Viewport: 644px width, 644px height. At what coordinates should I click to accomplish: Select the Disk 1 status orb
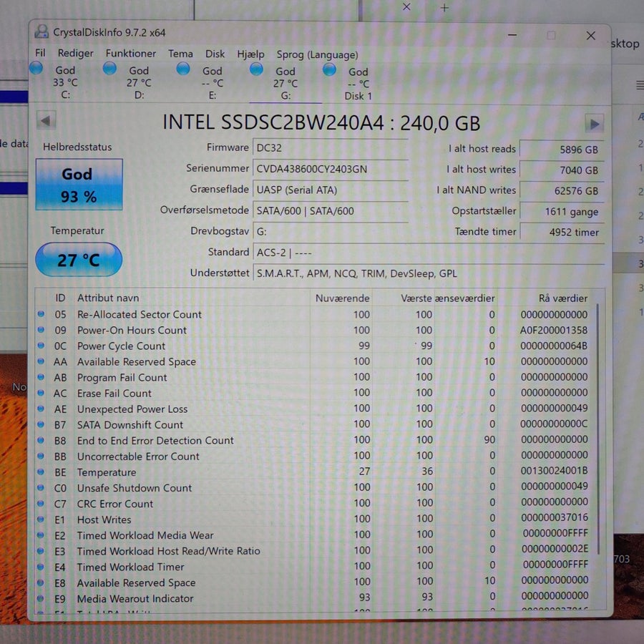pos(329,69)
